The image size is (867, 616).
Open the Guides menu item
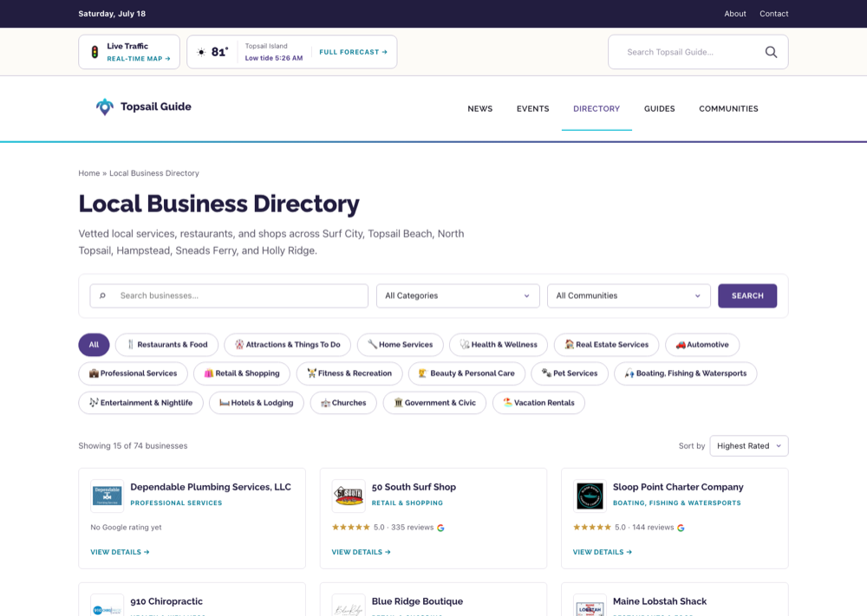pos(659,109)
